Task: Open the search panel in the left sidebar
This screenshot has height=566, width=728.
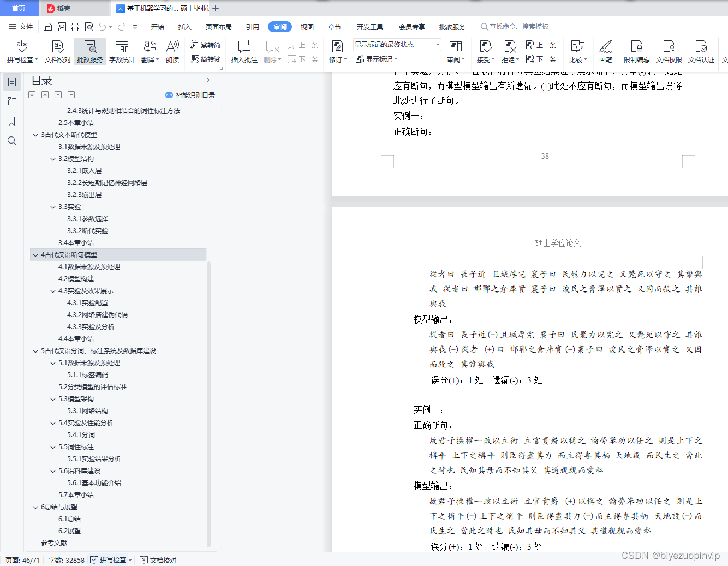Action: (x=12, y=141)
